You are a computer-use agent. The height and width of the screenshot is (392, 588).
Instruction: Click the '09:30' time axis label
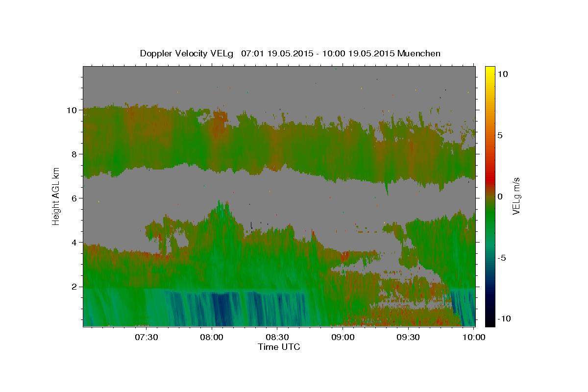coord(409,337)
